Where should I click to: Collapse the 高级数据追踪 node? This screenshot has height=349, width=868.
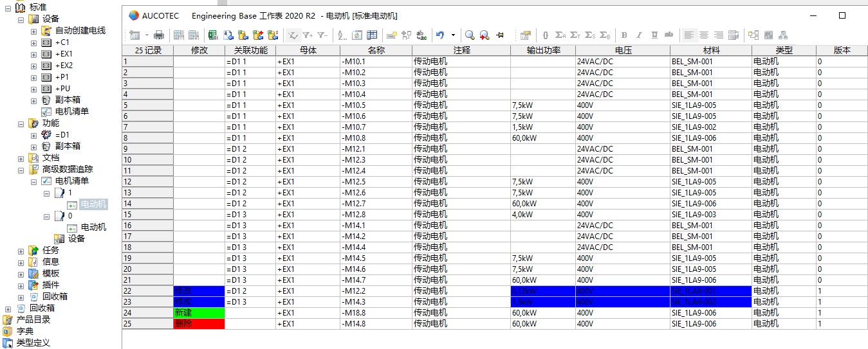tap(21, 170)
